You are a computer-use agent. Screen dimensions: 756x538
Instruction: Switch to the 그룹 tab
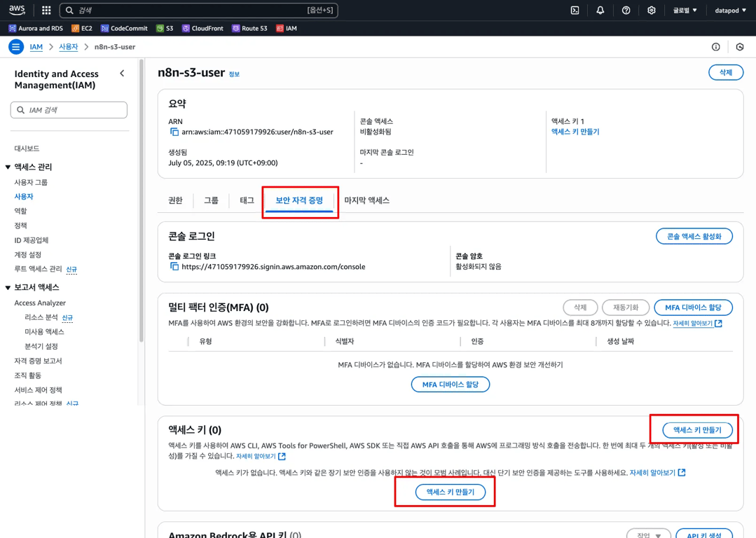tap(211, 200)
